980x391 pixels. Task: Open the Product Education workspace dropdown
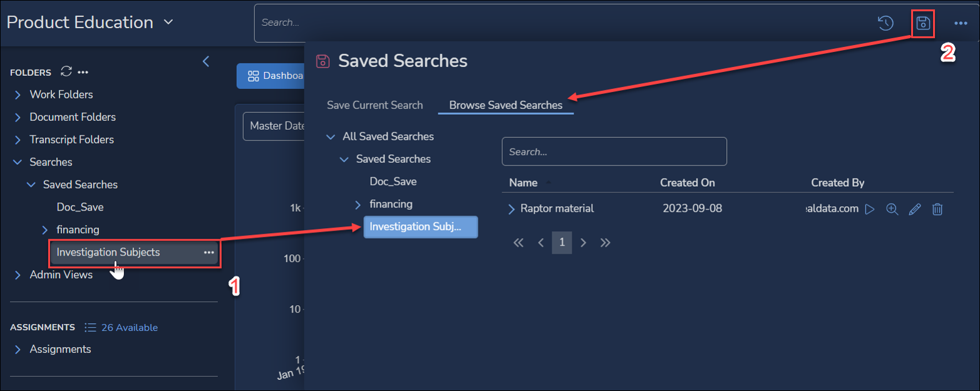pos(168,22)
